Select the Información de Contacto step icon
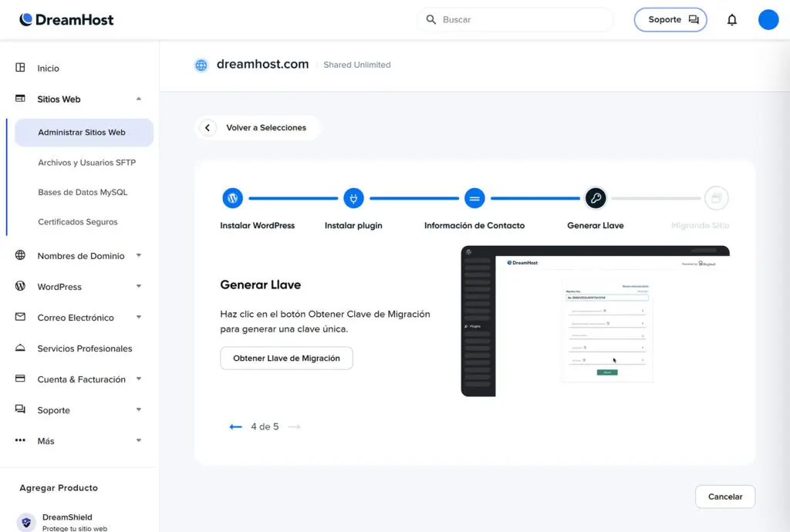This screenshot has width=790, height=532. 474,198
